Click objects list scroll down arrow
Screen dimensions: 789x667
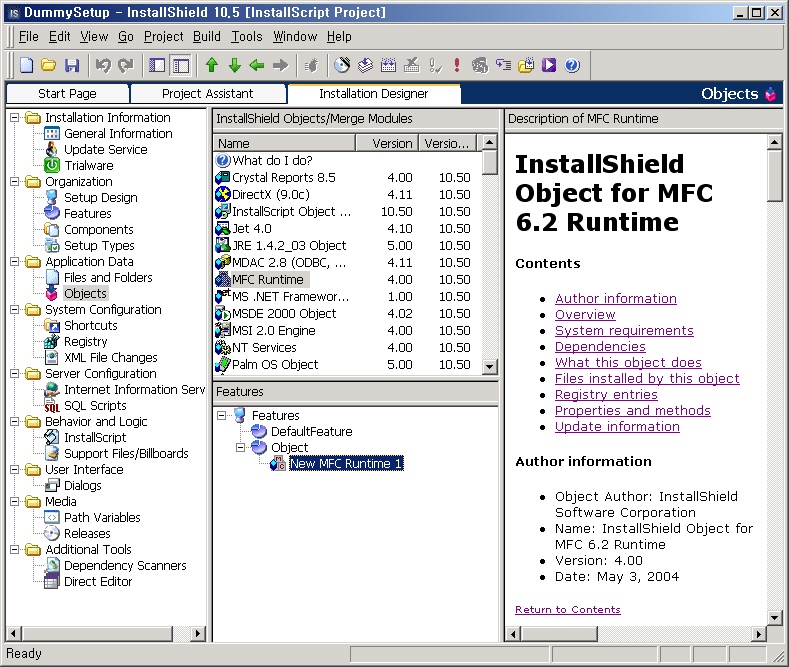[x=489, y=367]
